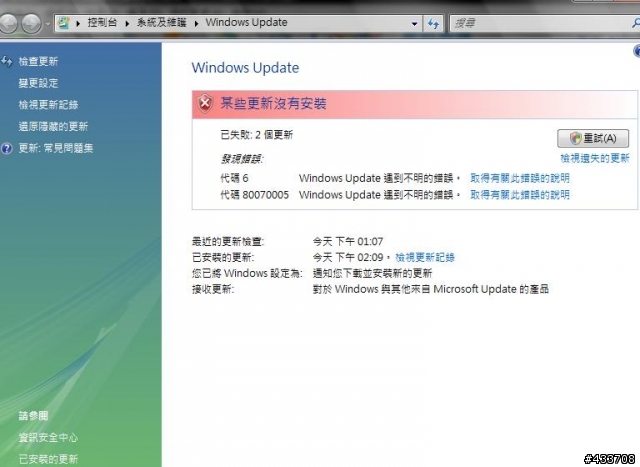
Task: Click the help icon at top right
Action: [x=637, y=51]
